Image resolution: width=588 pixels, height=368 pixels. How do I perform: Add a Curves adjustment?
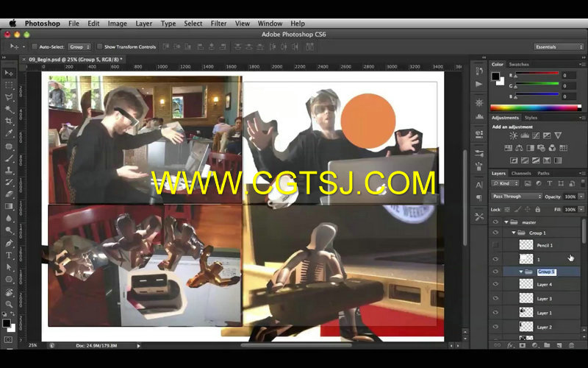[536, 135]
